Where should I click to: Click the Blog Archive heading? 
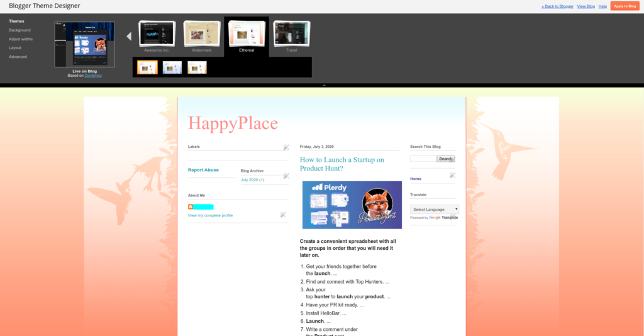pyautogui.click(x=252, y=171)
